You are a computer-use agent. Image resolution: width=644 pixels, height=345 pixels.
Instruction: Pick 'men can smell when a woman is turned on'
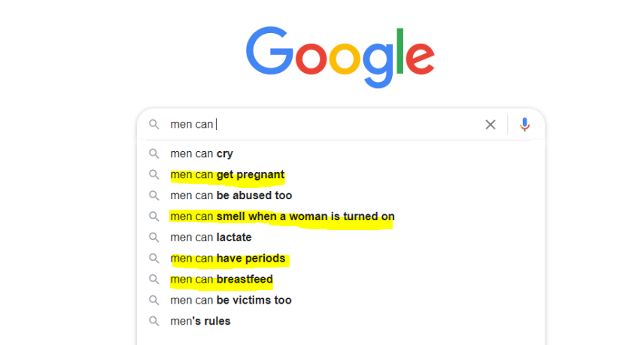pos(341,216)
